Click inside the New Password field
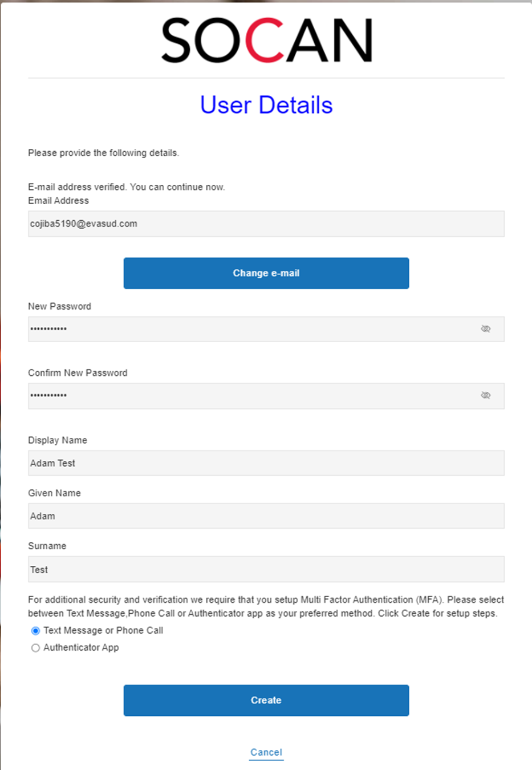This screenshot has height=770, width=532. [251, 329]
